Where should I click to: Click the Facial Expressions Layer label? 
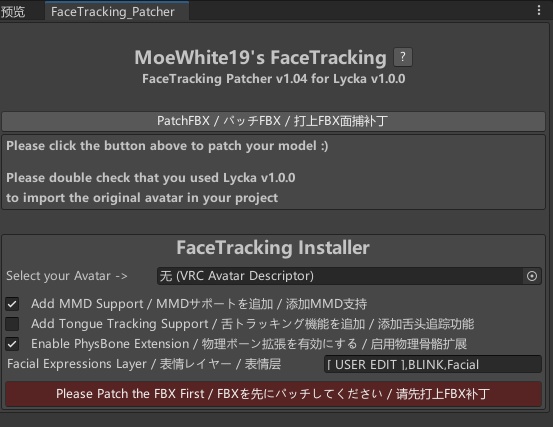tap(144, 364)
